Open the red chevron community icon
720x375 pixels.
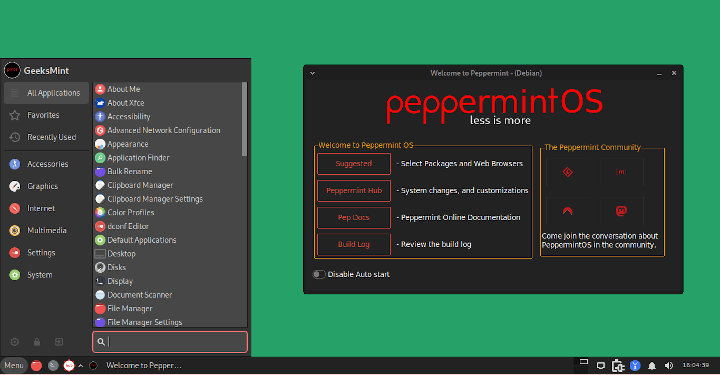point(568,211)
